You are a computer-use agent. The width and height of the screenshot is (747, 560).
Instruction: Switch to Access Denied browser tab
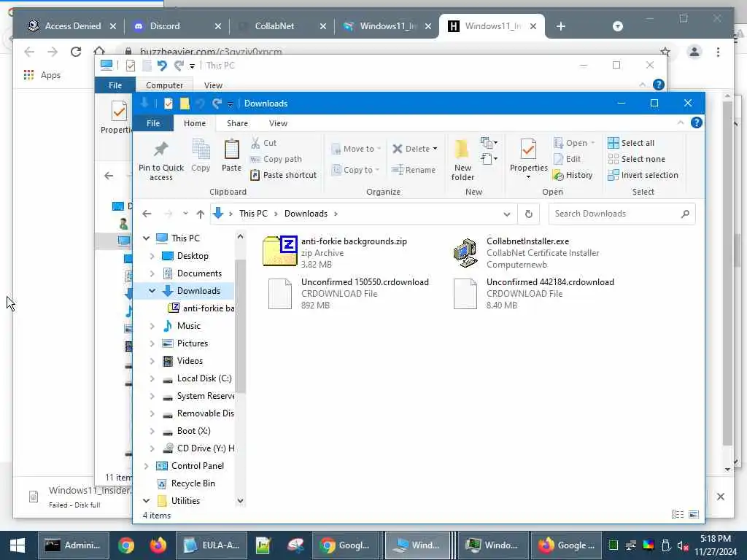click(71, 26)
